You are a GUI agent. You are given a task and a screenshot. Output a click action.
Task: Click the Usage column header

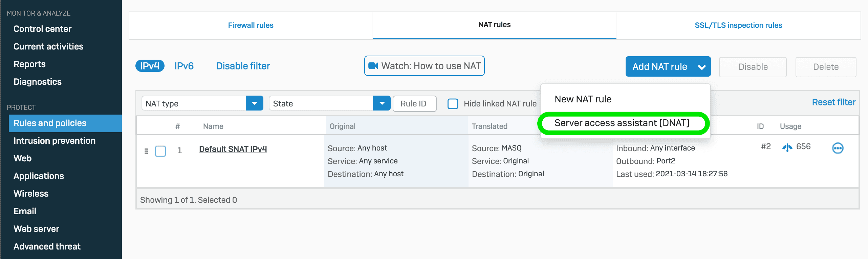click(790, 126)
